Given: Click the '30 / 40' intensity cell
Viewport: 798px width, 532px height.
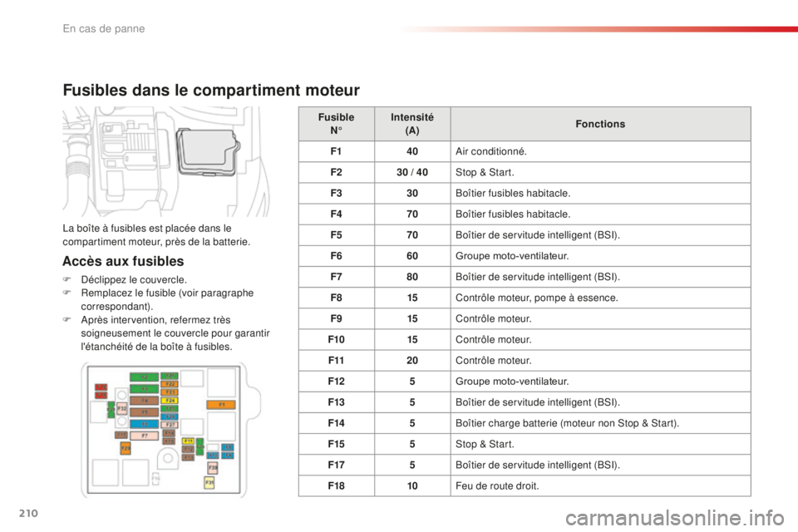Looking at the screenshot, I should [412, 172].
